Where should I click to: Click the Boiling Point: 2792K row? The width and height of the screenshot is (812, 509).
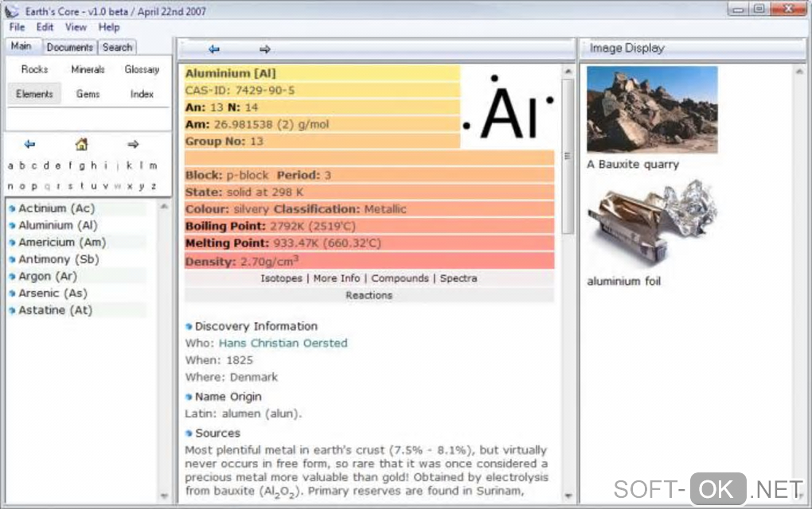pyautogui.click(x=369, y=226)
